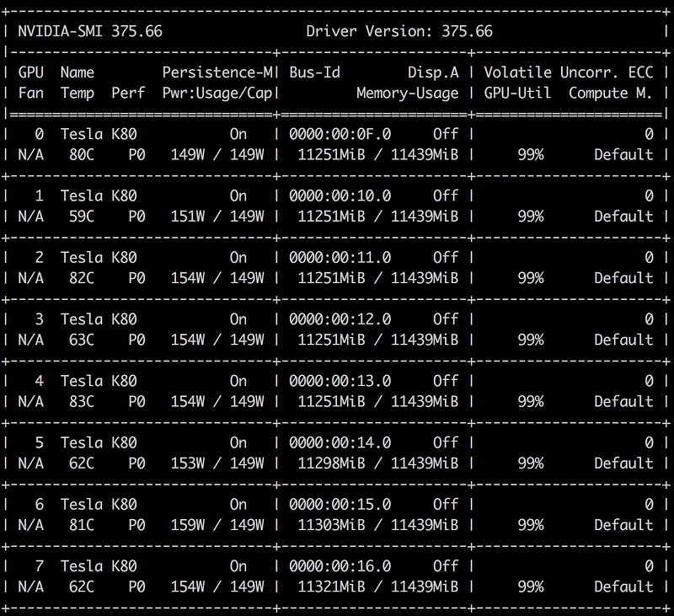This screenshot has width=674, height=616.
Task: Click the "80C" temperature of GPU 0
Action: (x=82, y=155)
